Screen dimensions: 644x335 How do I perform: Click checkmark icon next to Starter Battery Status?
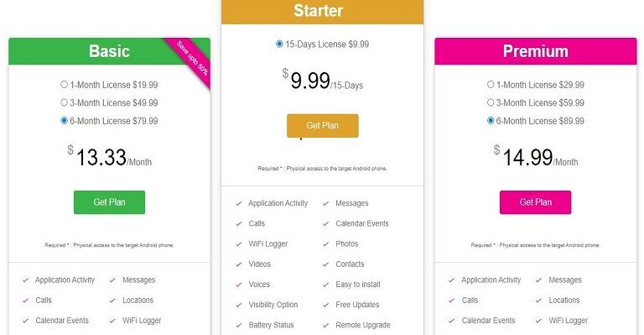pyautogui.click(x=239, y=325)
